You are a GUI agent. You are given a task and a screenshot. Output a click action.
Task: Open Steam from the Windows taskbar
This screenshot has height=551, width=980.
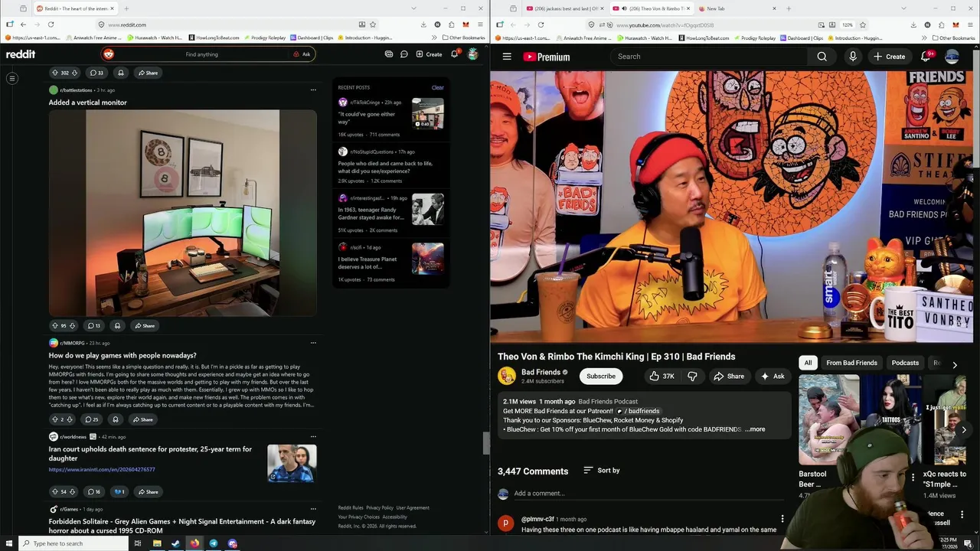point(175,543)
